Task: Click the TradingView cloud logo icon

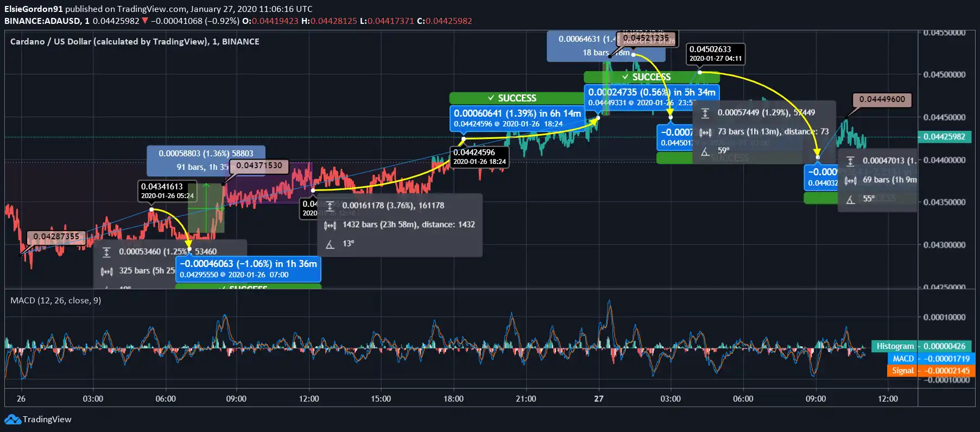Action: click(x=12, y=420)
